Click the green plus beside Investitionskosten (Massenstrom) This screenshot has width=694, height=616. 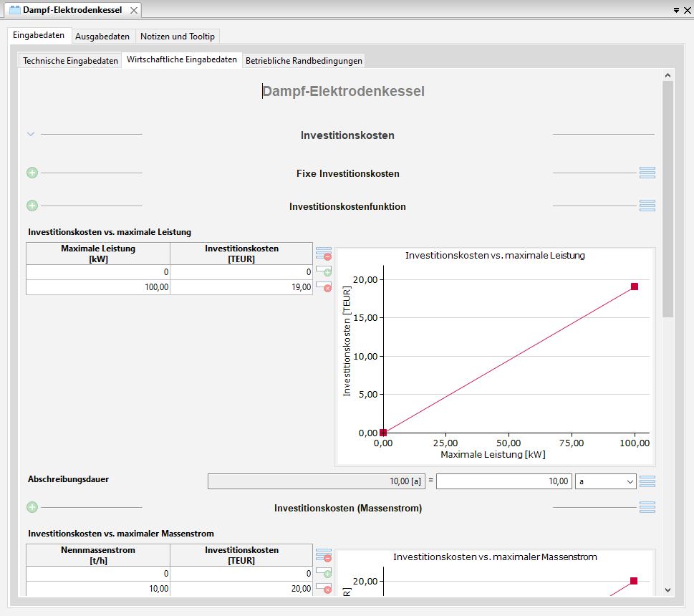(32, 507)
